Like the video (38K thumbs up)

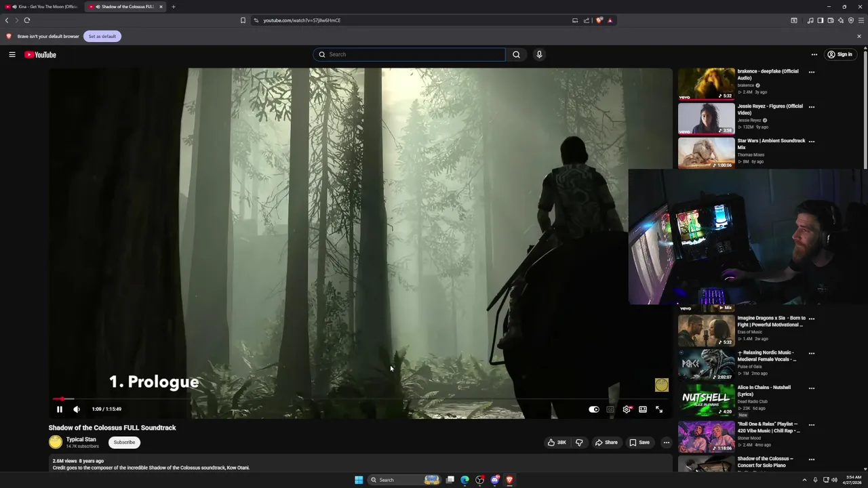557,443
